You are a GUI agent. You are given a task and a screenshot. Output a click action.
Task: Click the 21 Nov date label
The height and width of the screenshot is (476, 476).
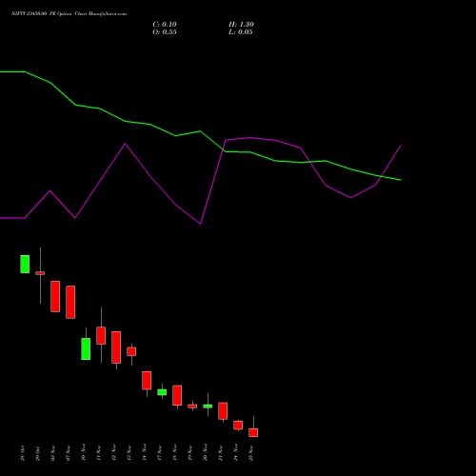pyautogui.click(x=221, y=453)
